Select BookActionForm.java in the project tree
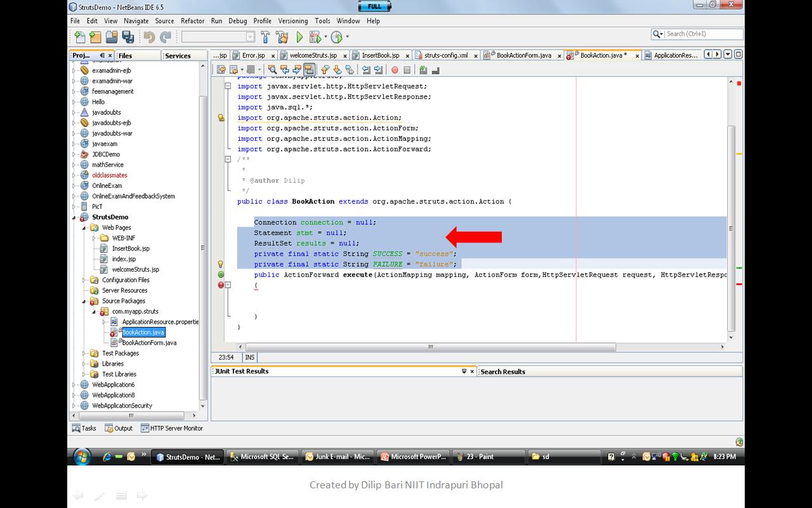 [x=147, y=342]
